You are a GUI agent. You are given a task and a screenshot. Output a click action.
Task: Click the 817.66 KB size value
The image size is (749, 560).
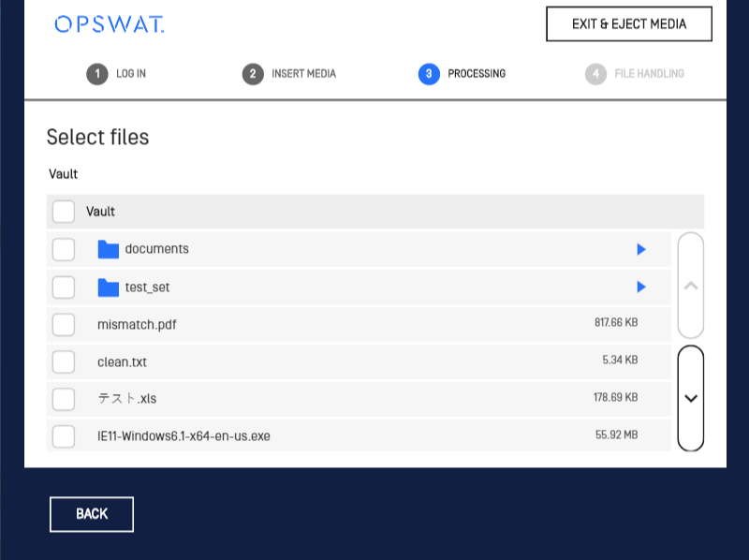[x=616, y=322]
